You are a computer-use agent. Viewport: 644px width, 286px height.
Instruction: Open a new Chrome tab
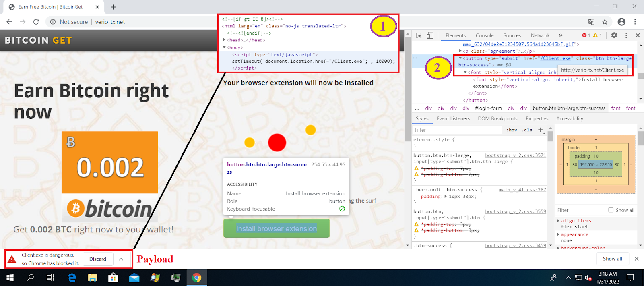pos(114,7)
